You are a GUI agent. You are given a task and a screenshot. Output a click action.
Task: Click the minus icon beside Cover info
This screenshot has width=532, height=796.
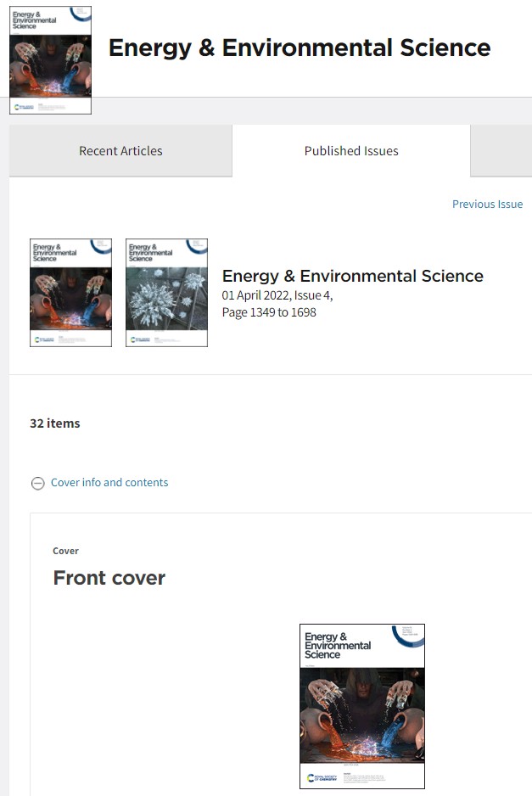(38, 483)
